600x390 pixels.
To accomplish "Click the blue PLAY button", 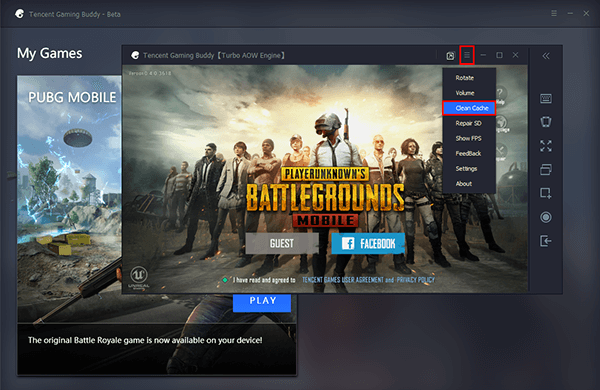I will [x=262, y=302].
